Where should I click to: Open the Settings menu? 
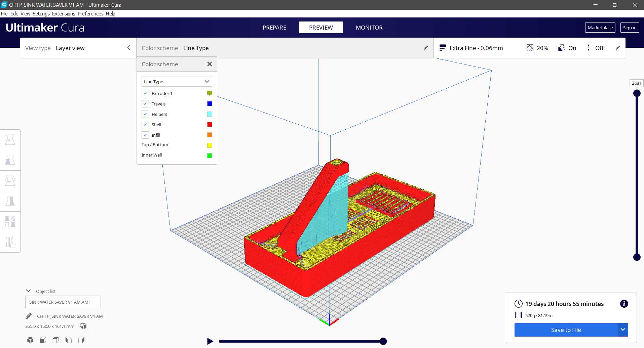(x=41, y=14)
